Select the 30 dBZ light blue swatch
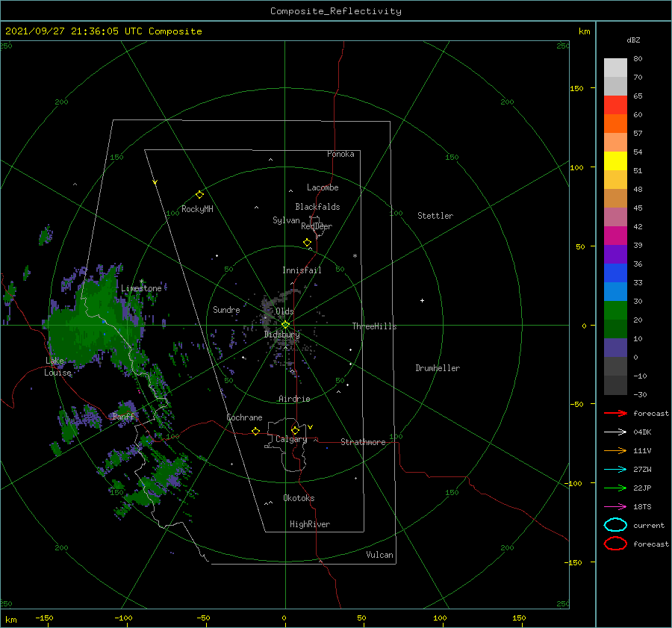The width and height of the screenshot is (672, 628). click(x=615, y=291)
